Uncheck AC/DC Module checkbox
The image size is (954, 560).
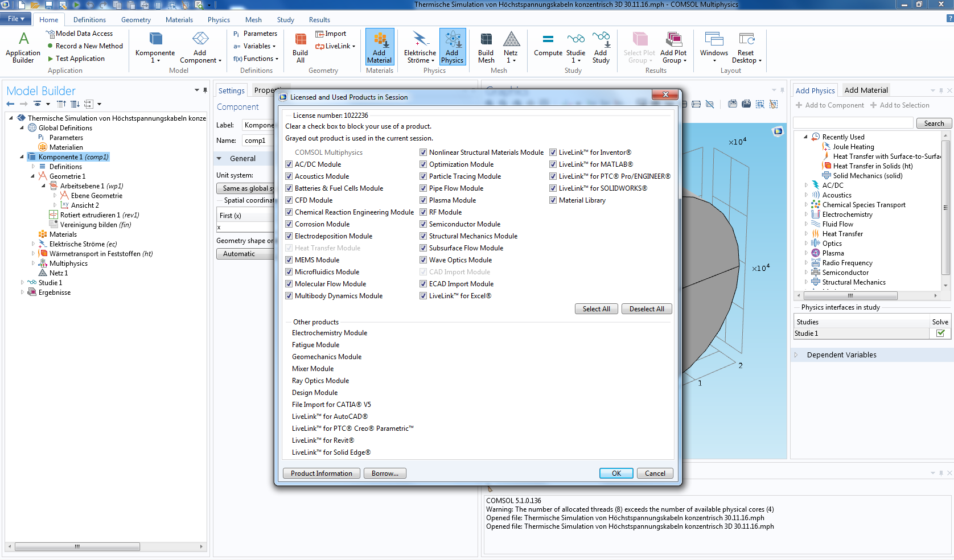(289, 164)
